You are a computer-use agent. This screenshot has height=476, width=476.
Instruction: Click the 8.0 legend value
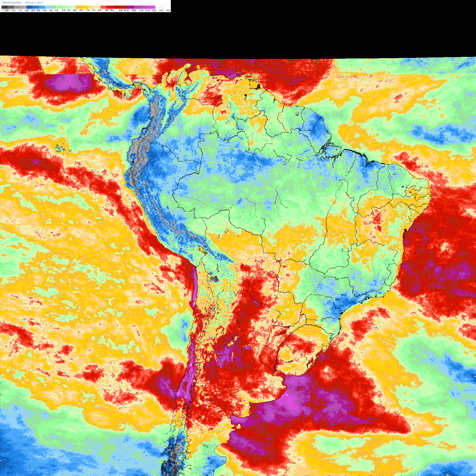[x=100, y=10]
